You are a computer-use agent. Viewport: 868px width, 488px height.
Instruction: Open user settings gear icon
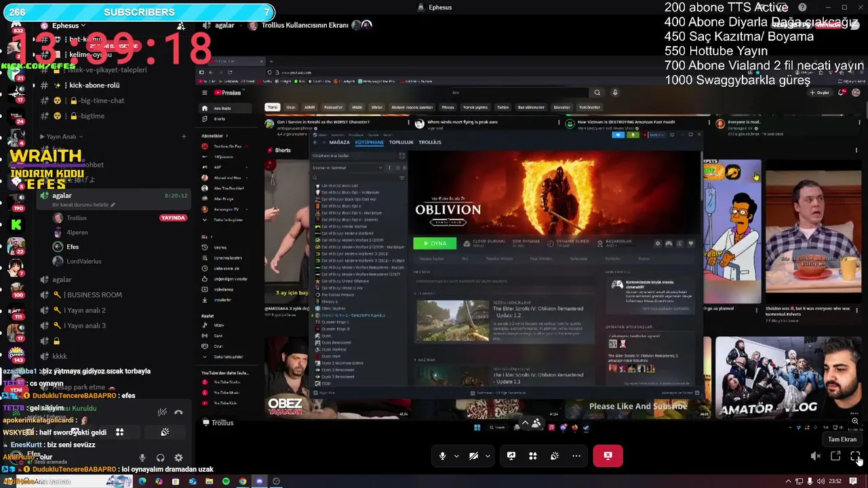[178, 458]
